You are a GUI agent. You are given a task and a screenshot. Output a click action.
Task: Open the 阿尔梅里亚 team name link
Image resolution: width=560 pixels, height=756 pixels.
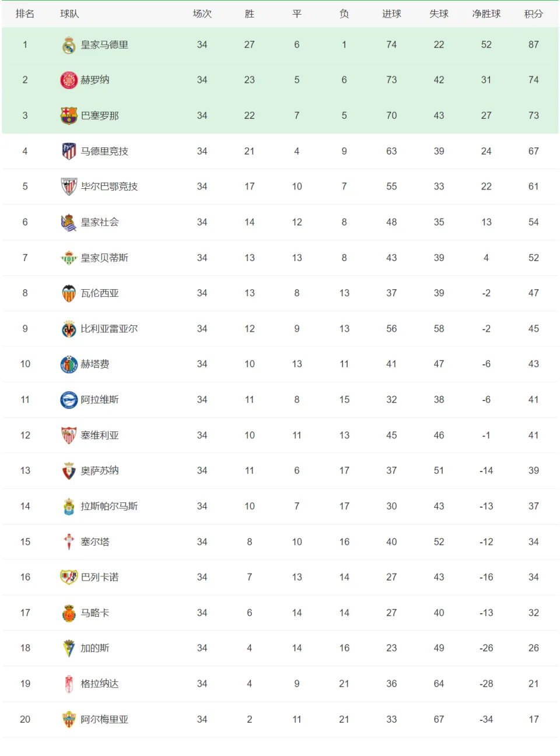click(x=104, y=719)
